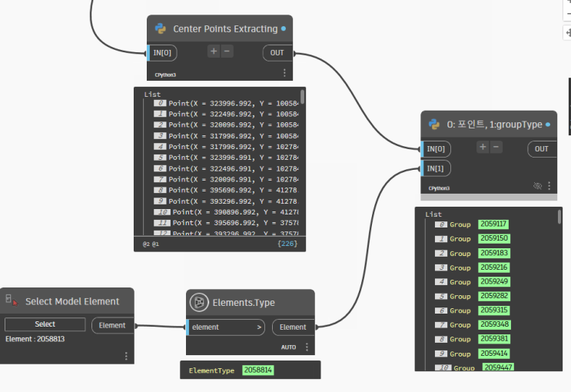Click the points list preview scrollbar

click(302, 97)
